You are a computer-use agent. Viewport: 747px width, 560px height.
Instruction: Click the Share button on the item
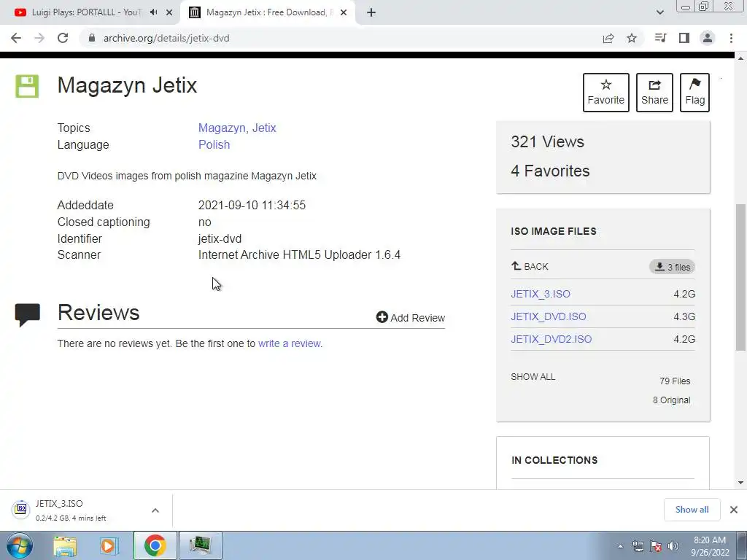tap(654, 93)
